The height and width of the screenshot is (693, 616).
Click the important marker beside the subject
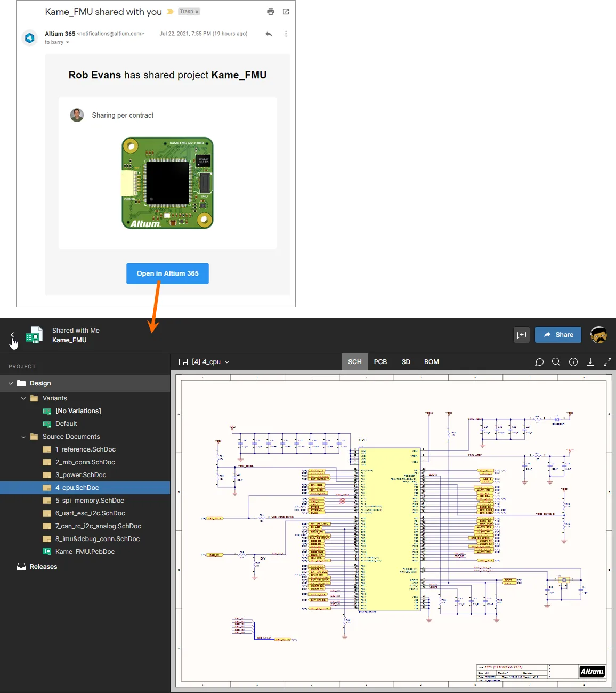[x=170, y=11]
